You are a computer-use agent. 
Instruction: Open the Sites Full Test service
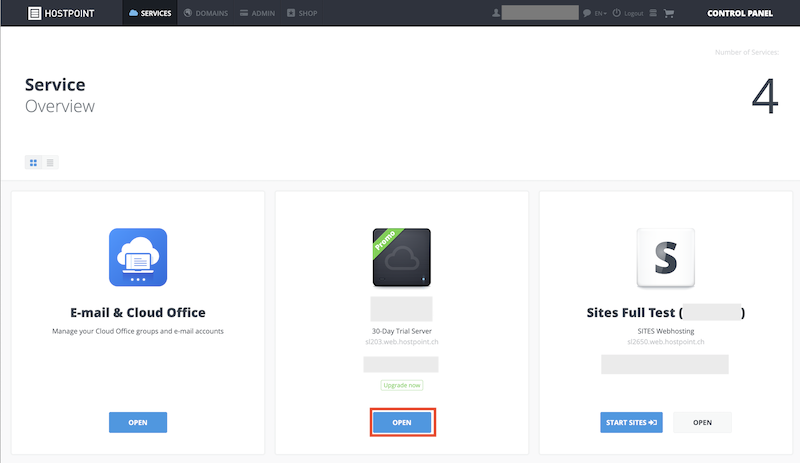(x=703, y=423)
